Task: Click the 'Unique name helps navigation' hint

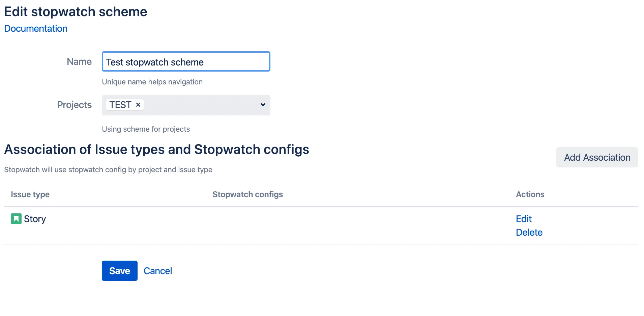Action: [152, 82]
